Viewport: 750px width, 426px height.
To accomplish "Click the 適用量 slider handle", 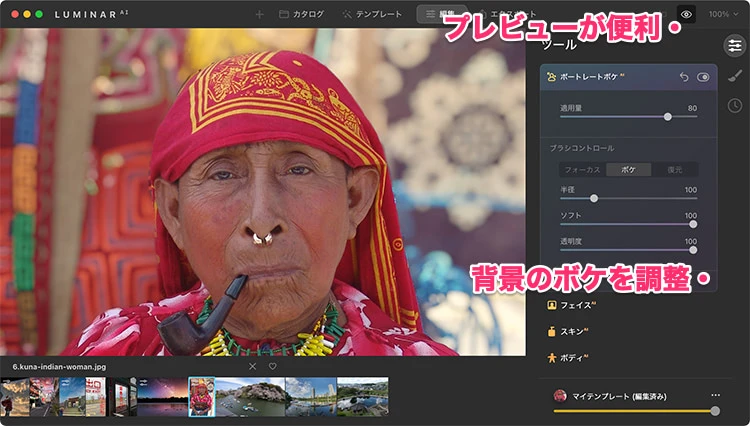I will [x=668, y=116].
